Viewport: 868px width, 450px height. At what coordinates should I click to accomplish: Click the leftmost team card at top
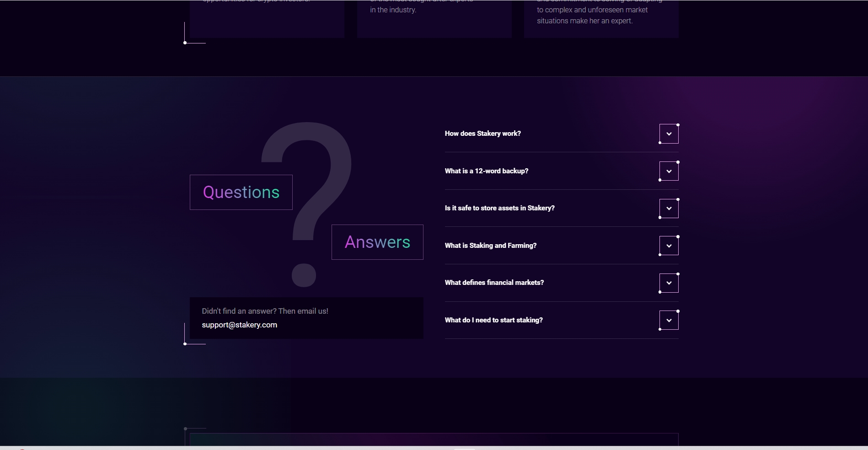(x=267, y=18)
